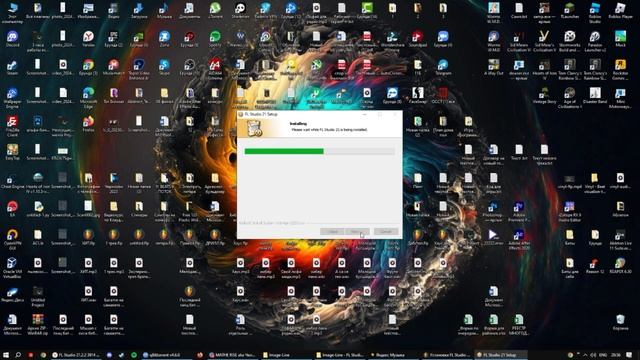
Task: Launch Adobe Premiere Pro shortcut
Action: (x=519, y=211)
